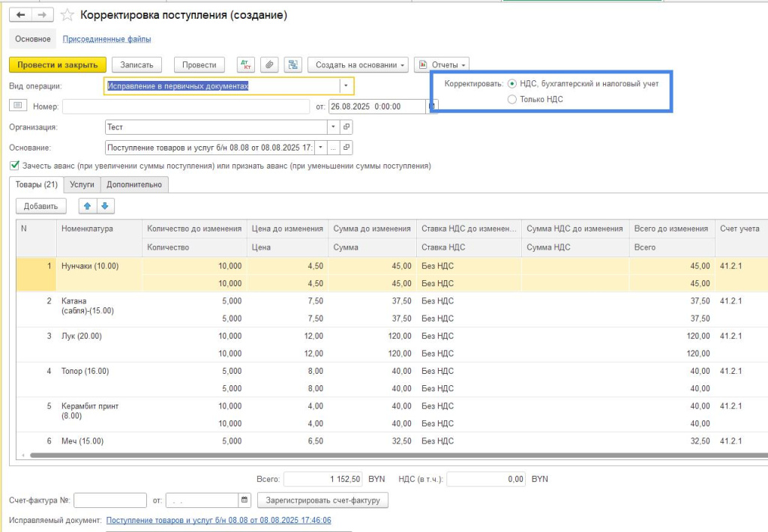Go forward with the right arrow button

pos(43,15)
